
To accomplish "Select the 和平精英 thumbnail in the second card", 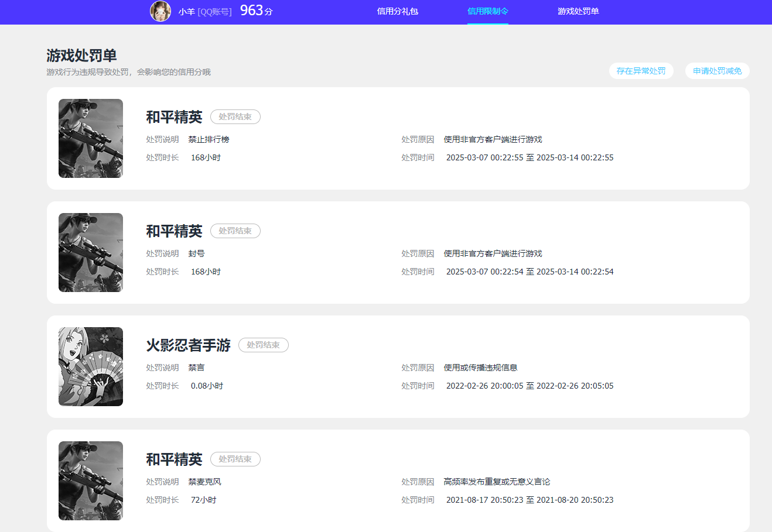I will click(x=90, y=252).
